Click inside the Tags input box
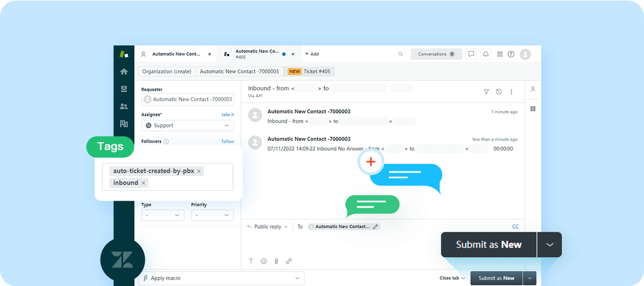This screenshot has width=644, height=286. tap(168, 177)
